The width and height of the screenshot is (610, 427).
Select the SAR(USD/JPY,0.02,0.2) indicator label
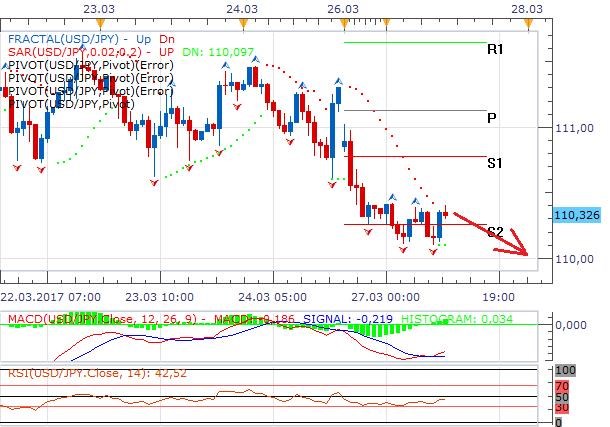(x=75, y=52)
